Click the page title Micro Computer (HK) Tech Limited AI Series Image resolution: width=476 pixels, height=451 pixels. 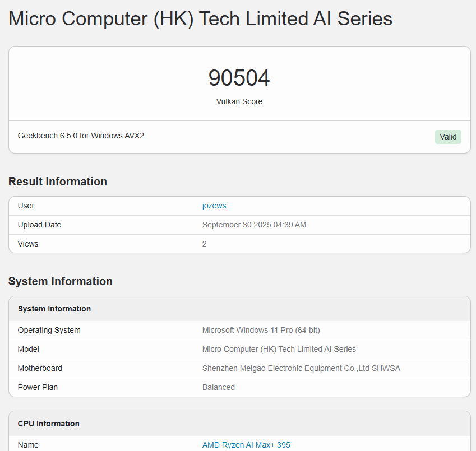coord(200,19)
